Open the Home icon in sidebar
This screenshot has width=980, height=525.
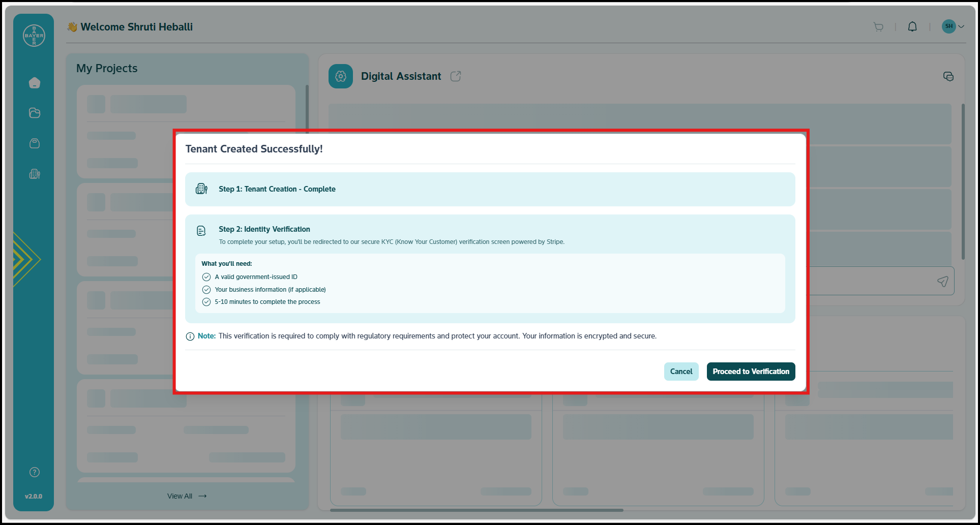(35, 83)
